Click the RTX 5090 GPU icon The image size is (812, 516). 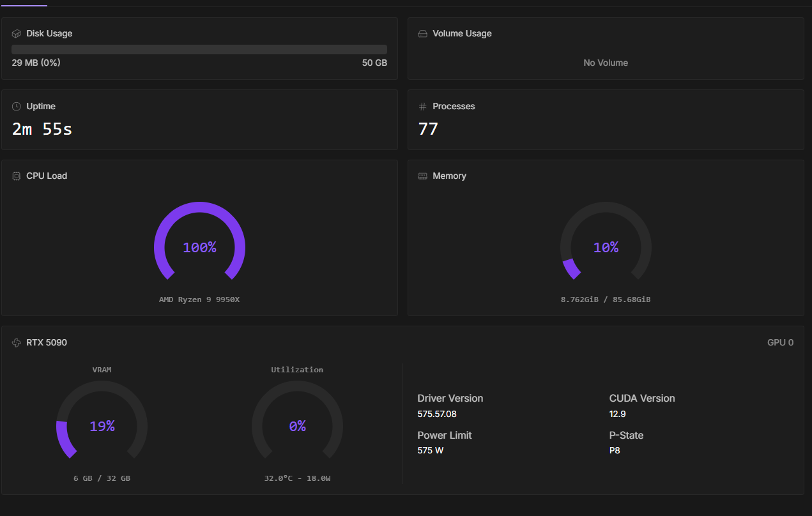[17, 343]
